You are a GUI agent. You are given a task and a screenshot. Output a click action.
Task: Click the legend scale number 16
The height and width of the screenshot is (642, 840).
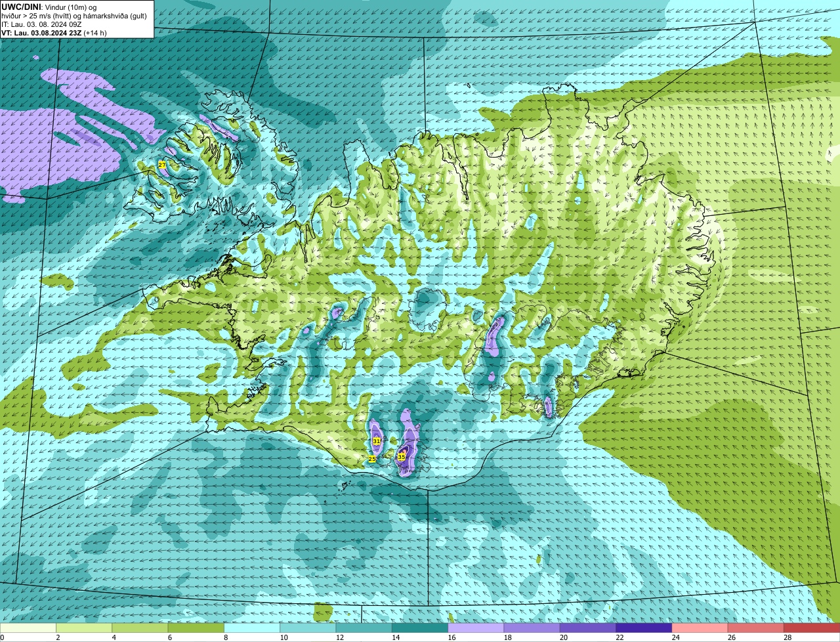click(451, 637)
